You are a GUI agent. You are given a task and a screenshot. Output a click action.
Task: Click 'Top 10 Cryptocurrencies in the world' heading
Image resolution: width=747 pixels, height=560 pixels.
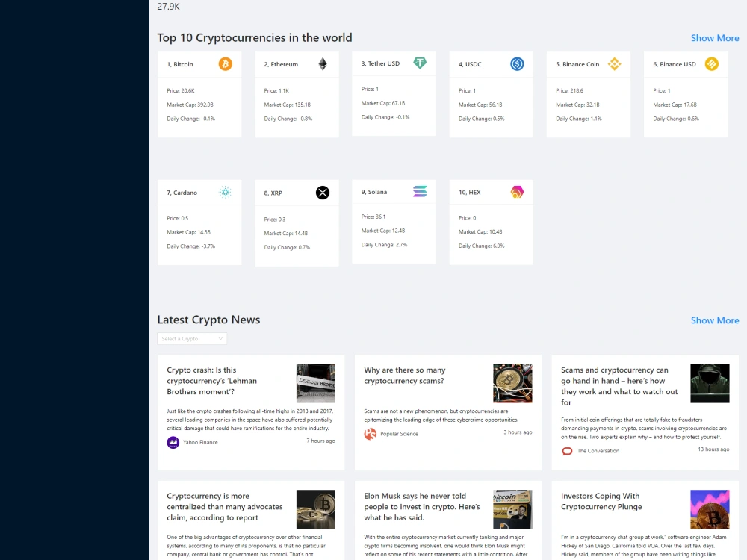[x=255, y=38]
